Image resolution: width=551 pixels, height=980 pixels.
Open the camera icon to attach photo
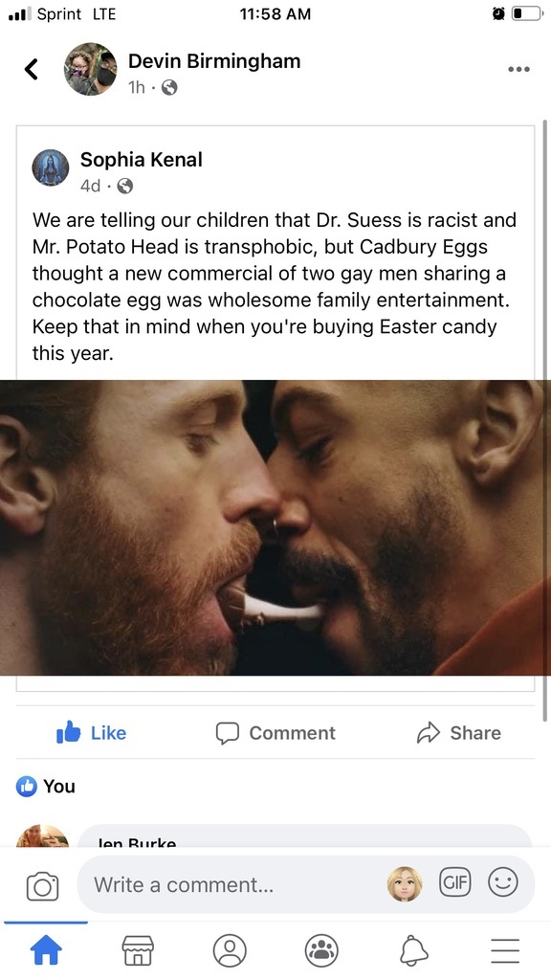[42, 886]
